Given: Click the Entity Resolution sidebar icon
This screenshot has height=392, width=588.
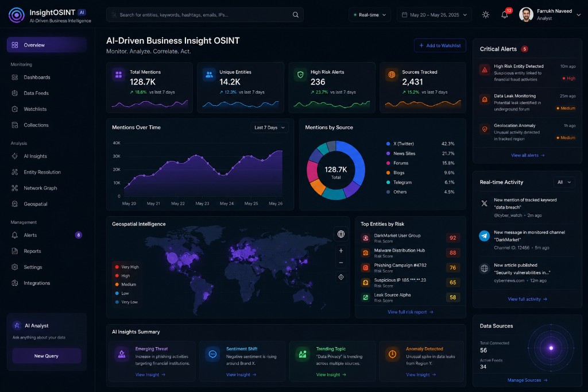Looking at the screenshot, I should click(14, 172).
